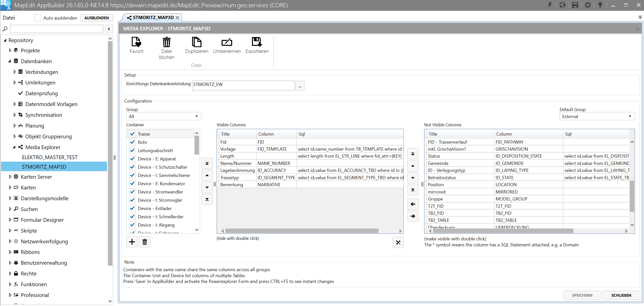
Task: Click the Duplizieren icon
Action: [197, 42]
